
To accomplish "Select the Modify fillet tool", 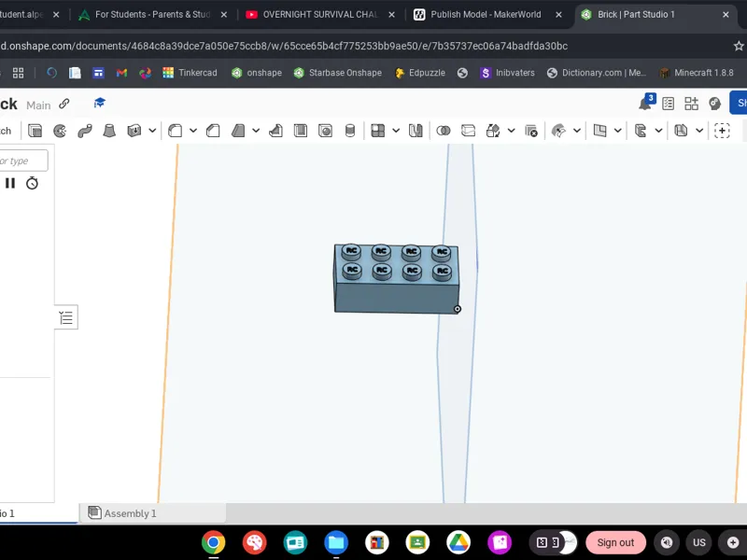I will pos(558,131).
